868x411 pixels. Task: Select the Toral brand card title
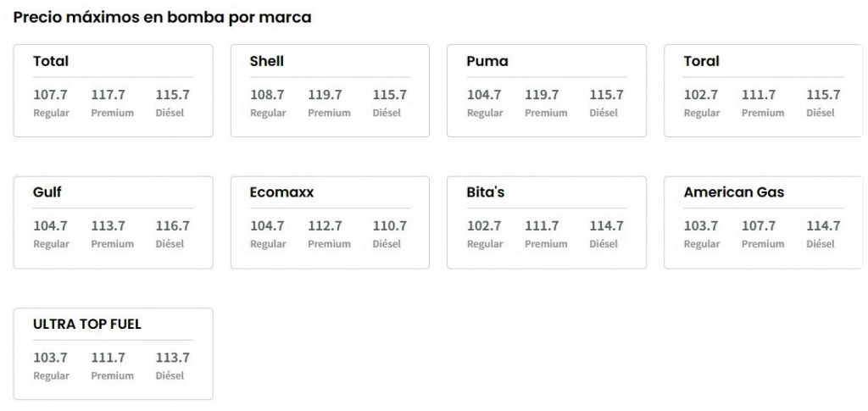[701, 61]
